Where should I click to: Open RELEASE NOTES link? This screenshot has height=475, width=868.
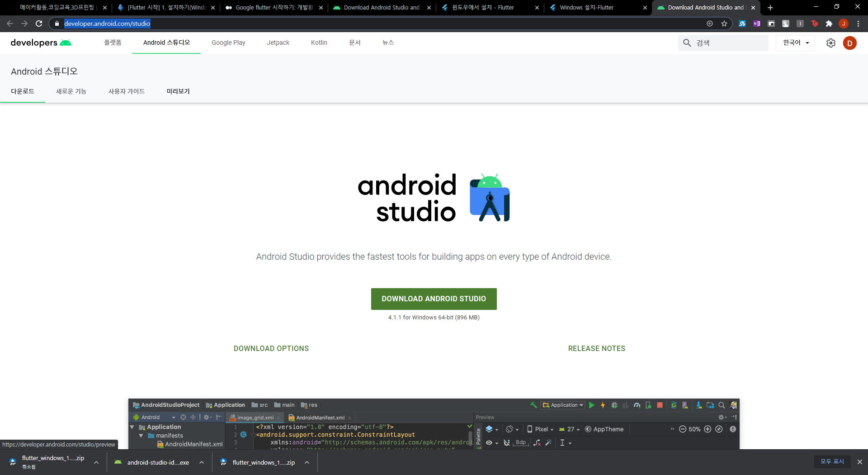(x=597, y=348)
